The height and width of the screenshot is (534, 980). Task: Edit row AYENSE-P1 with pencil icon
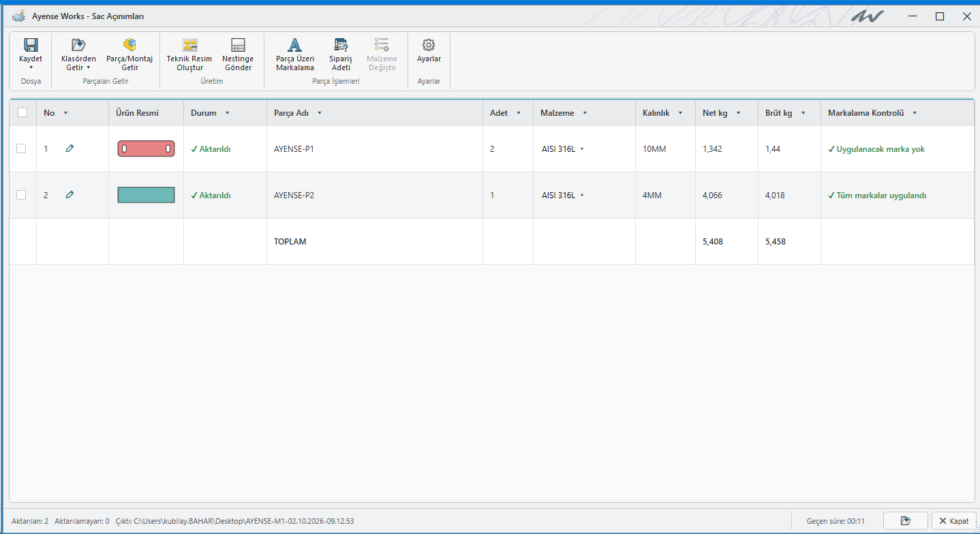[70, 148]
